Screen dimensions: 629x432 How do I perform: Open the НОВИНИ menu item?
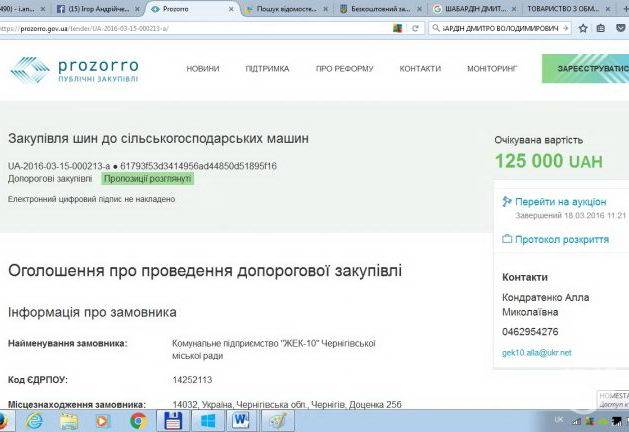pyautogui.click(x=203, y=69)
